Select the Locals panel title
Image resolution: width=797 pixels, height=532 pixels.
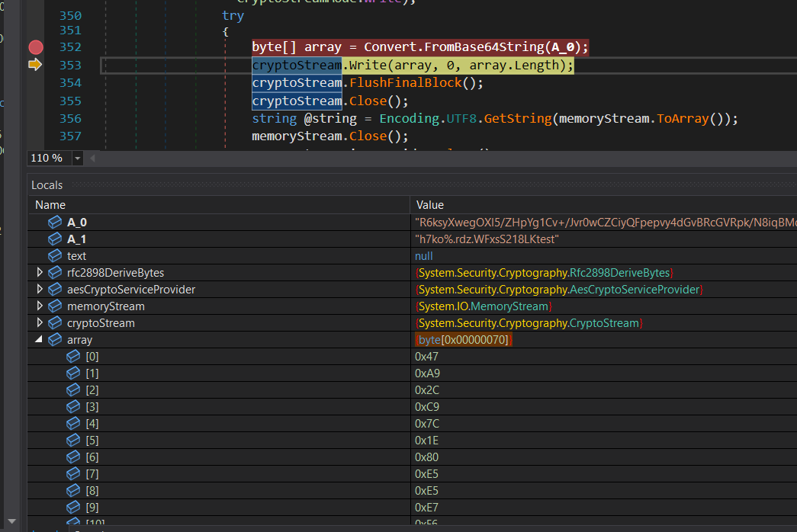point(47,185)
